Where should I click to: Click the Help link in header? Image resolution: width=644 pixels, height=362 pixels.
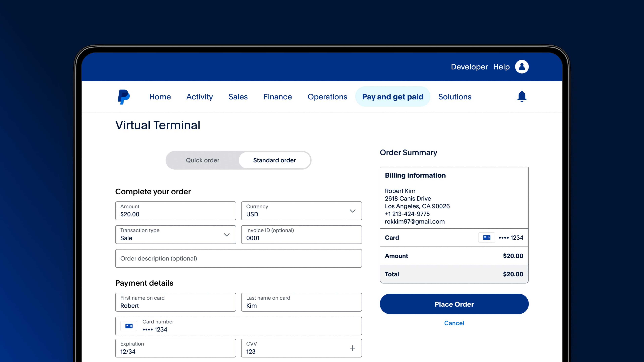pos(501,67)
